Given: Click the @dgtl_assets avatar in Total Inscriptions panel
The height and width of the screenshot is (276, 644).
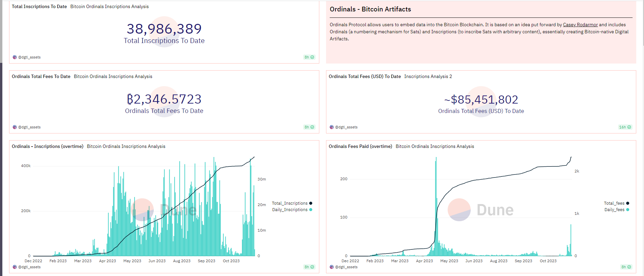Looking at the screenshot, I should (x=15, y=57).
